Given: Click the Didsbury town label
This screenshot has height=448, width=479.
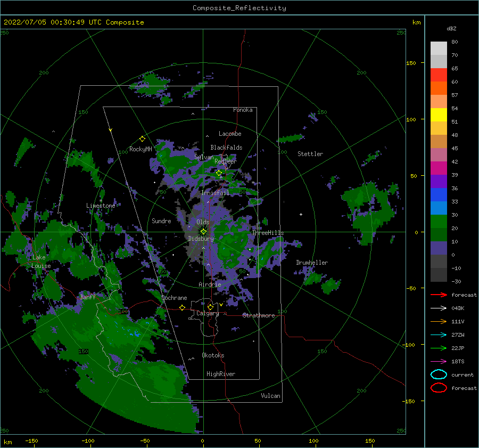Looking at the screenshot, I should click(x=201, y=239).
